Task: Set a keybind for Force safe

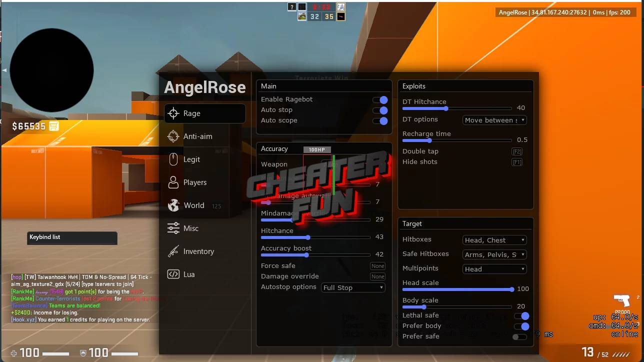Action: click(377, 265)
